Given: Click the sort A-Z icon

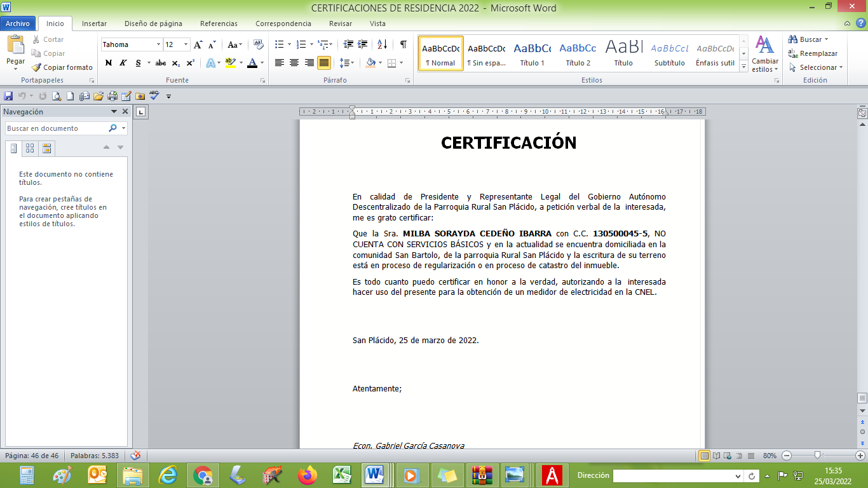Looking at the screenshot, I should [382, 44].
